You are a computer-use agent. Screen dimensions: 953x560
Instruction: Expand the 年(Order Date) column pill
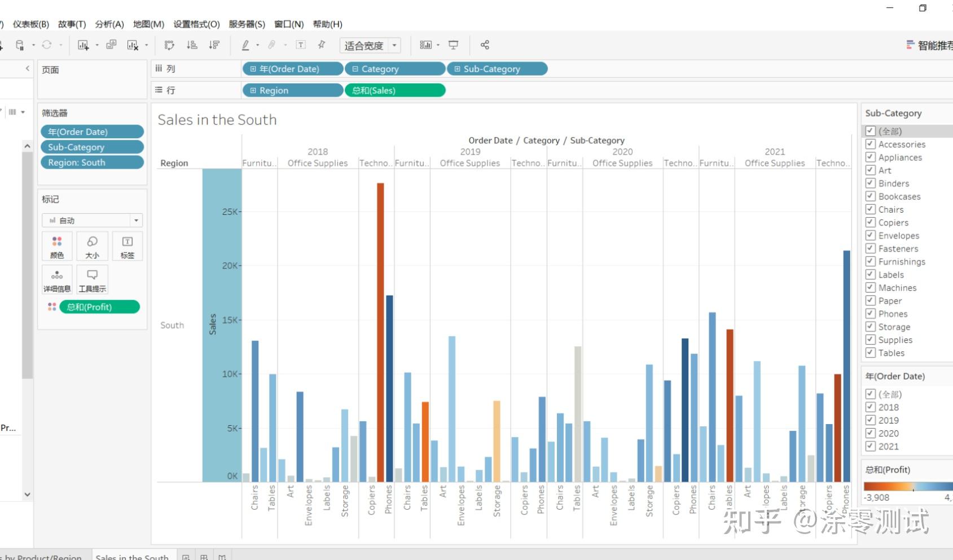(252, 68)
